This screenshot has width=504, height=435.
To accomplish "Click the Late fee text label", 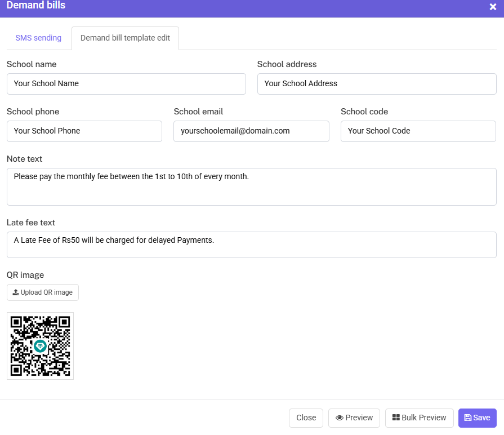I will click(x=31, y=223).
